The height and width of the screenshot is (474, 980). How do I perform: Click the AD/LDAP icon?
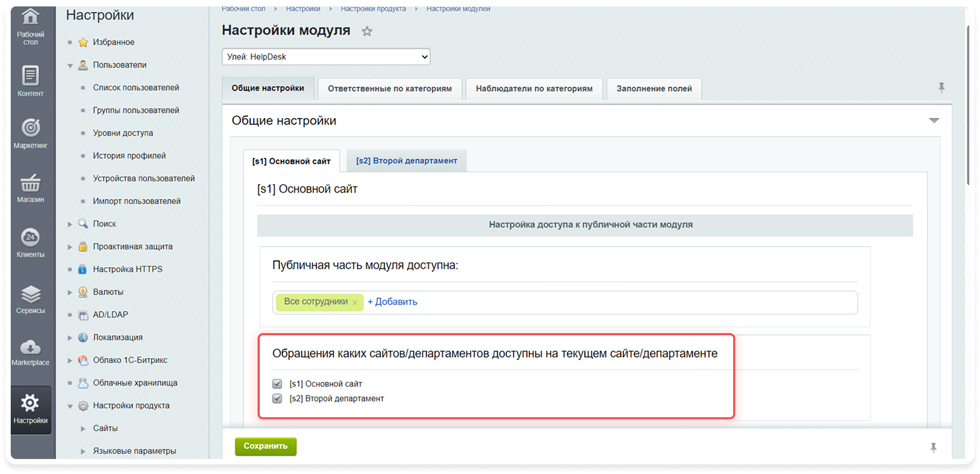coord(83,315)
